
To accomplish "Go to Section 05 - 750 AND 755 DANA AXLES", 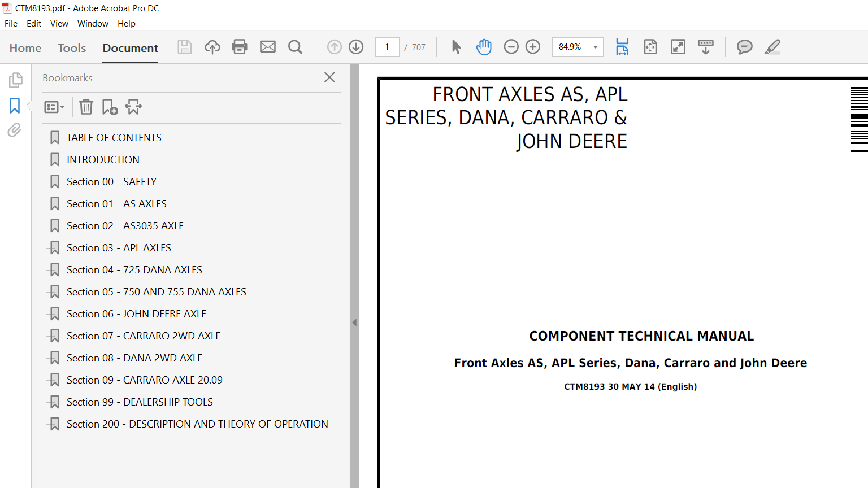I will (x=157, y=292).
